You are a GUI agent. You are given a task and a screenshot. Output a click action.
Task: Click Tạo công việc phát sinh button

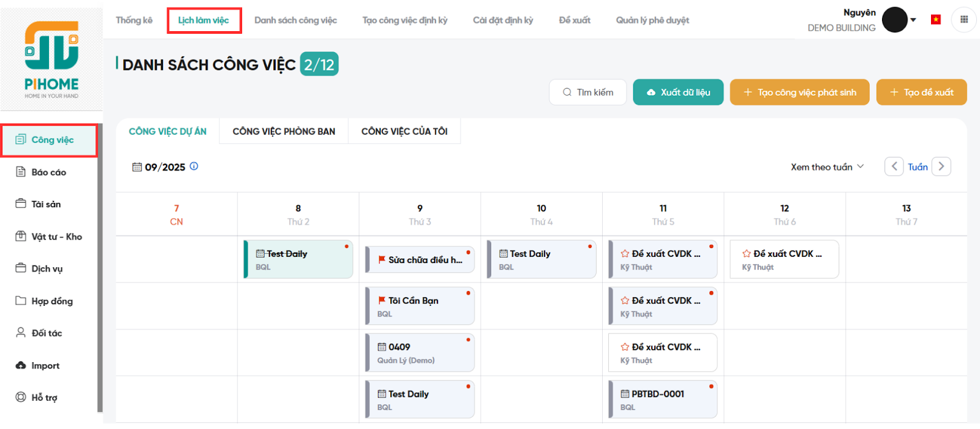tap(799, 92)
